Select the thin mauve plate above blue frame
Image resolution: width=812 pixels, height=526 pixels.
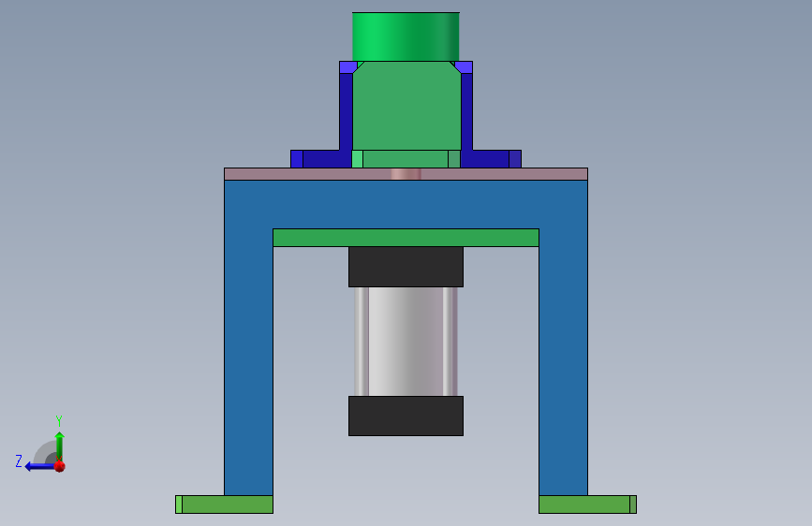point(406,174)
